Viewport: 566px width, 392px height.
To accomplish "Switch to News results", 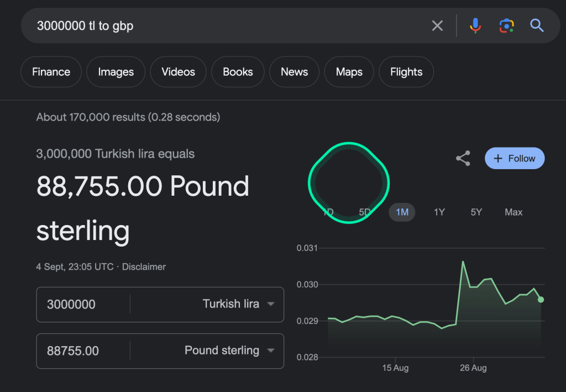I will click(x=294, y=72).
